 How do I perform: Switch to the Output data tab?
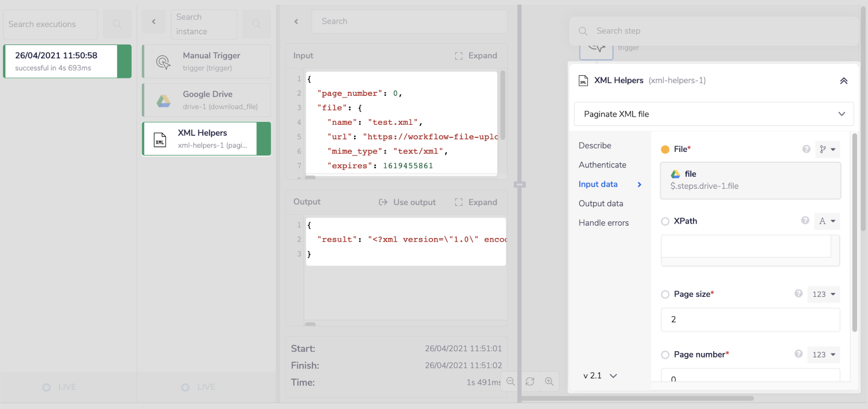coord(601,203)
